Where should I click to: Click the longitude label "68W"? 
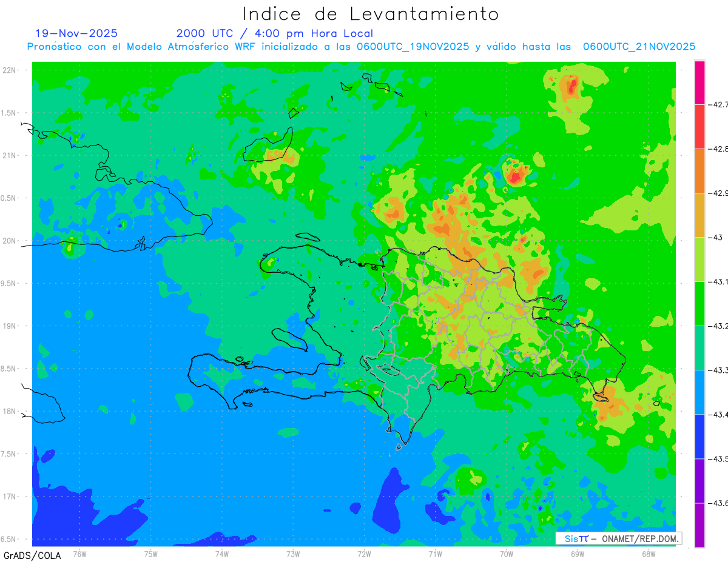[649, 554]
